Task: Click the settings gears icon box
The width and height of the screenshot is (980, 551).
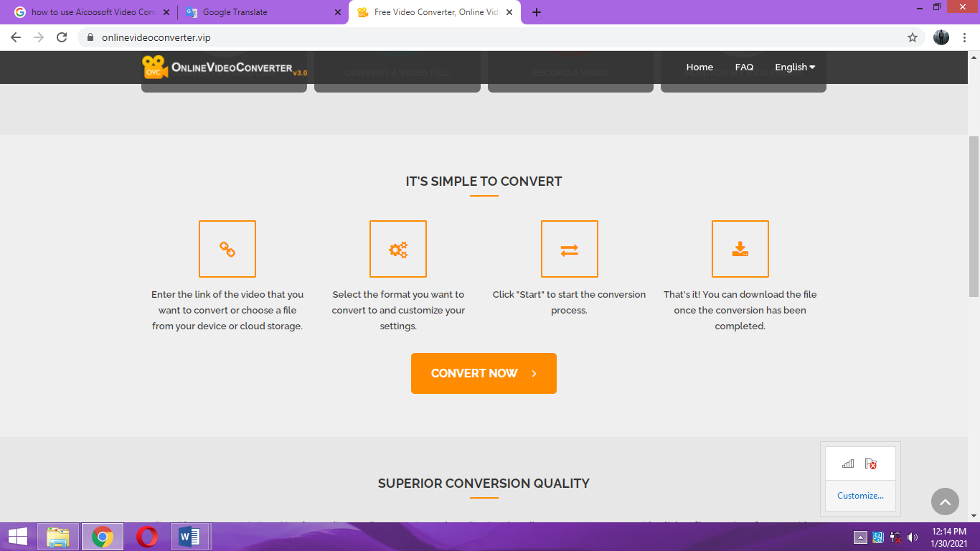Action: pos(398,249)
